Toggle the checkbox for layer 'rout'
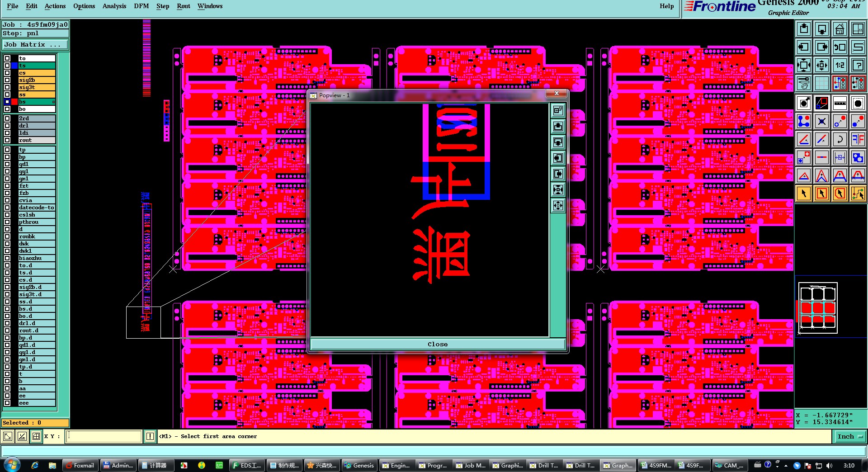The width and height of the screenshot is (868, 472). pyautogui.click(x=7, y=140)
